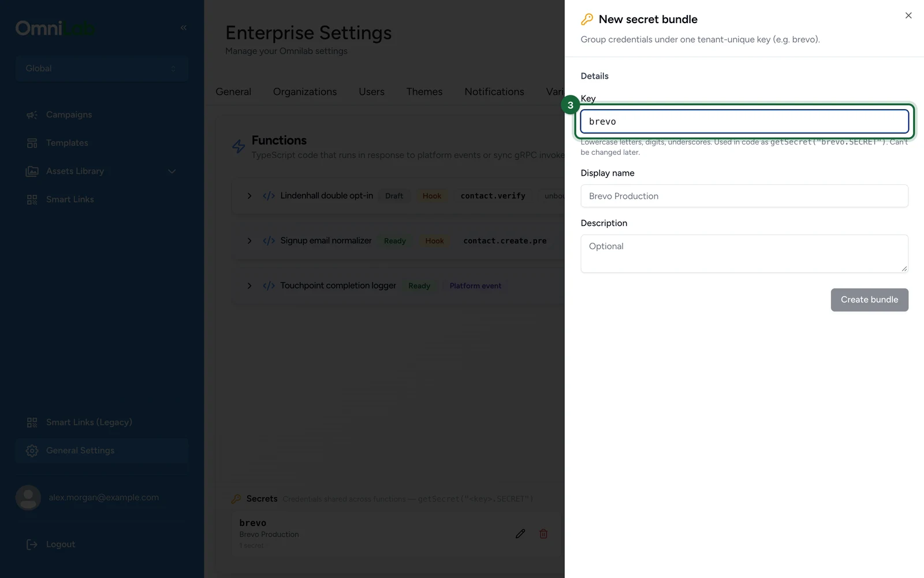The width and height of the screenshot is (924, 578).
Task: Go to the Notifications tab
Action: point(494,92)
